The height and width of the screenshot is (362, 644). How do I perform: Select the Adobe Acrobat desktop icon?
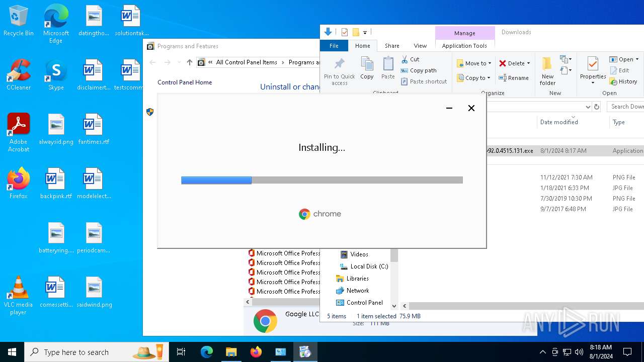pos(19,133)
